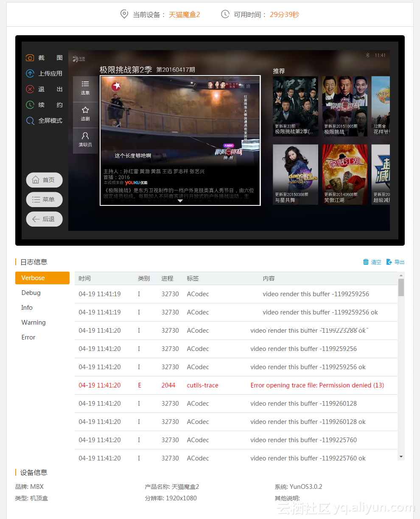Click 'Error opening trace file: Permission denied' message

coord(317,385)
